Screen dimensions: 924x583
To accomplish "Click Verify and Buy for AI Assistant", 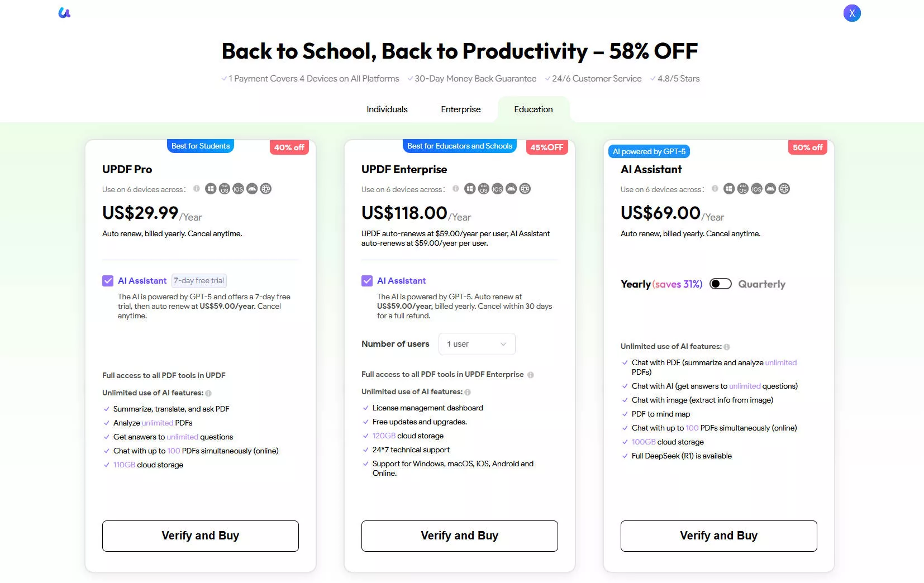I will (718, 536).
